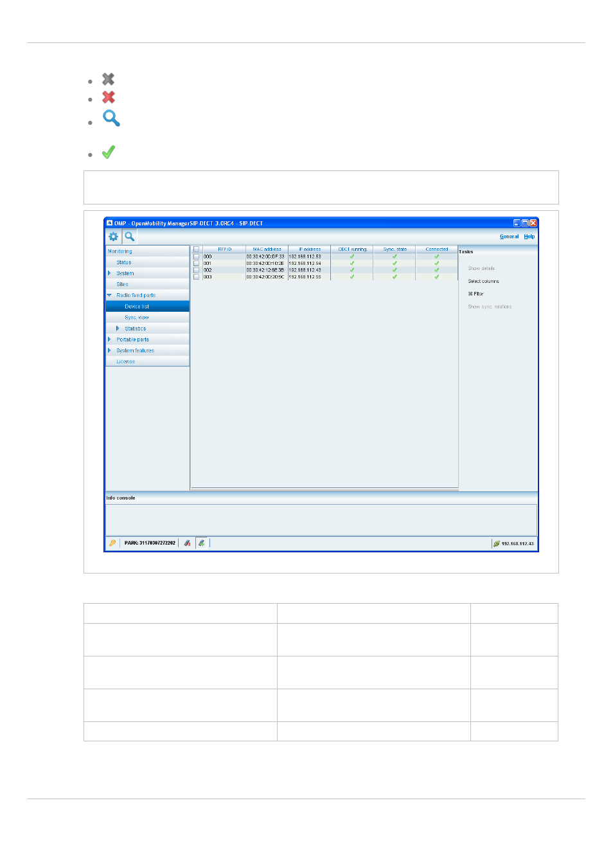The width and height of the screenshot is (613, 868).
Task: Click Select columns task
Action: (483, 282)
